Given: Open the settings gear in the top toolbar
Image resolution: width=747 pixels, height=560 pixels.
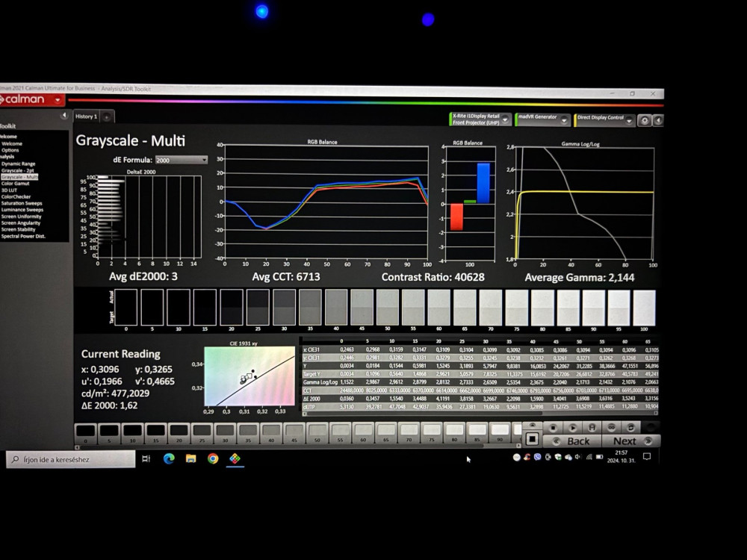Looking at the screenshot, I should tap(645, 120).
